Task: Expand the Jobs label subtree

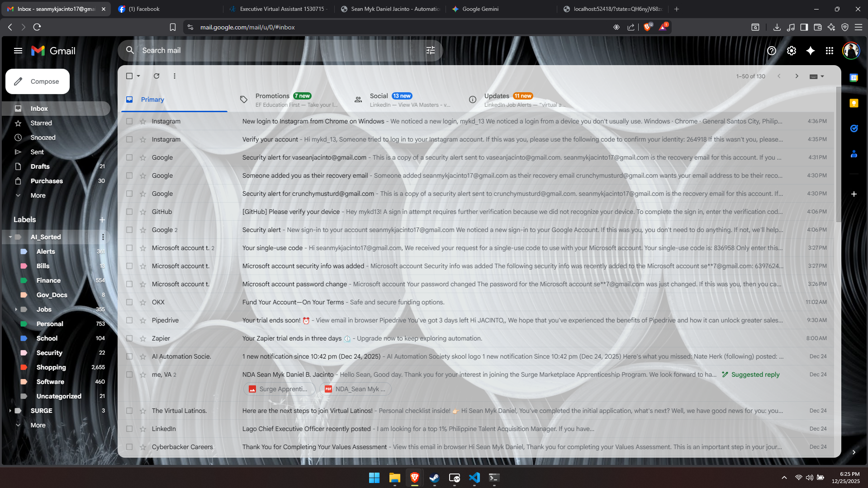Action: pos(16,309)
